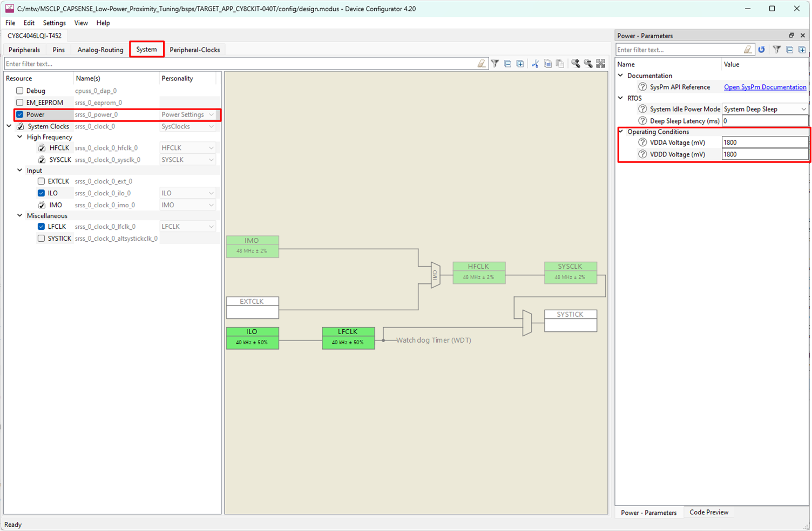Undock the Power - Parameters panel
This screenshot has width=812, height=531.
tap(791, 36)
